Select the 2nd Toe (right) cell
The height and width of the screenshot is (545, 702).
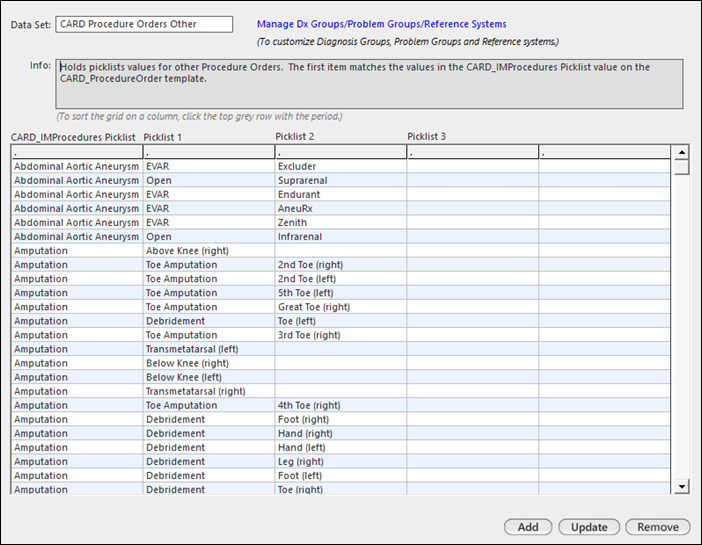[341, 265]
